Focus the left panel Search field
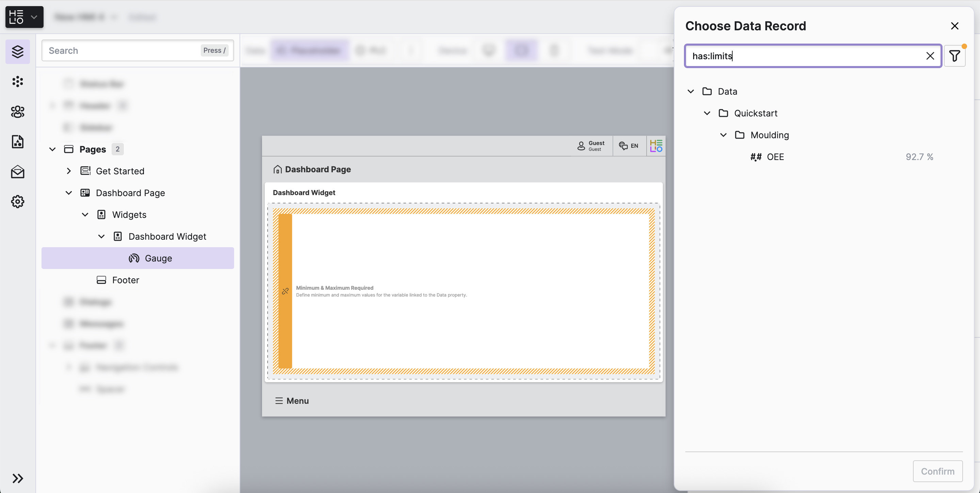 click(x=122, y=51)
